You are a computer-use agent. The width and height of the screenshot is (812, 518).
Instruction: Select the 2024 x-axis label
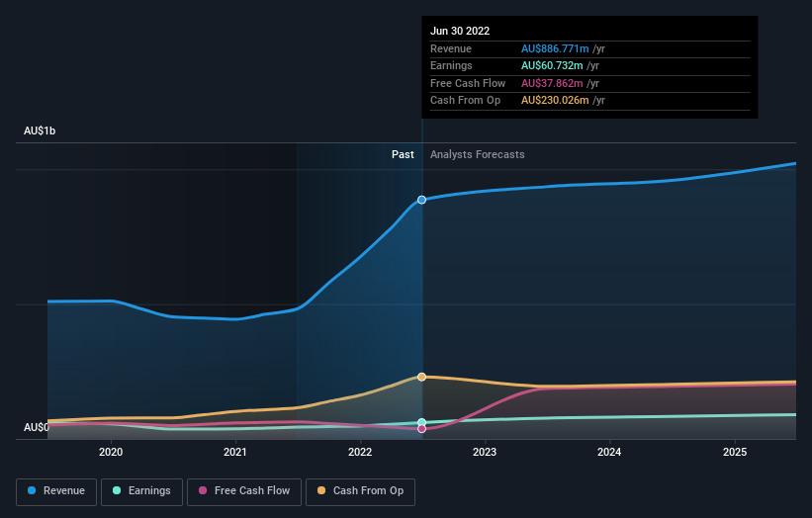pos(609,452)
